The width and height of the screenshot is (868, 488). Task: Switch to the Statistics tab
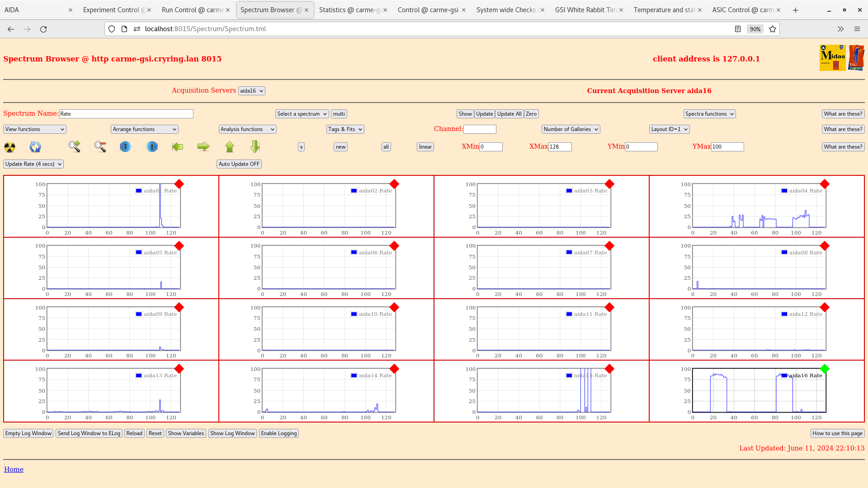coord(348,9)
